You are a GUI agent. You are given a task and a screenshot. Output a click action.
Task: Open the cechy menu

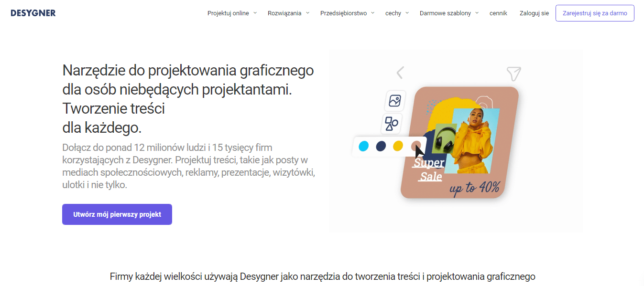point(393,13)
